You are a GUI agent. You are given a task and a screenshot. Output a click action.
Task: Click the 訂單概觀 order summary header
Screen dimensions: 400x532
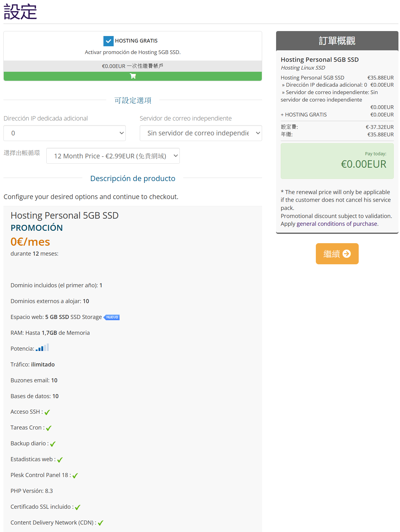click(337, 41)
